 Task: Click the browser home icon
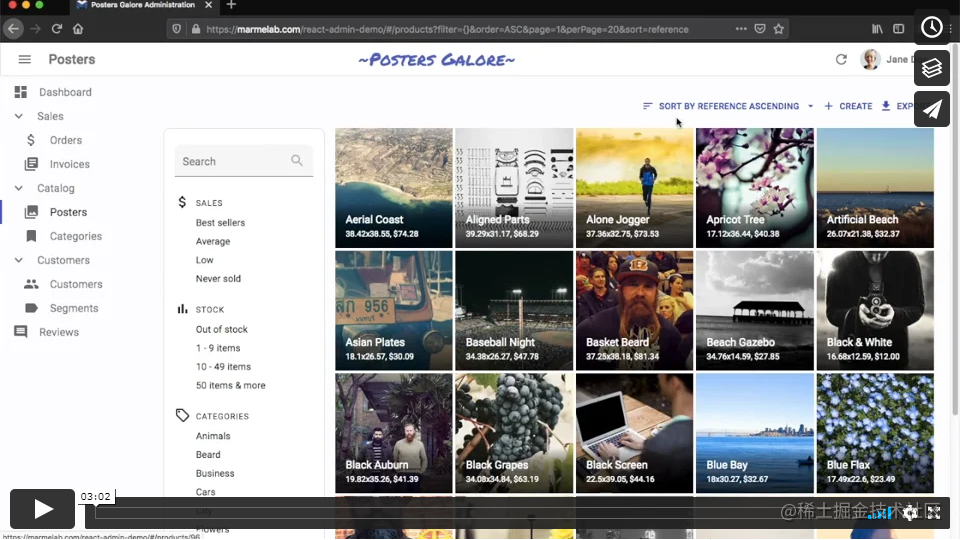tap(78, 29)
